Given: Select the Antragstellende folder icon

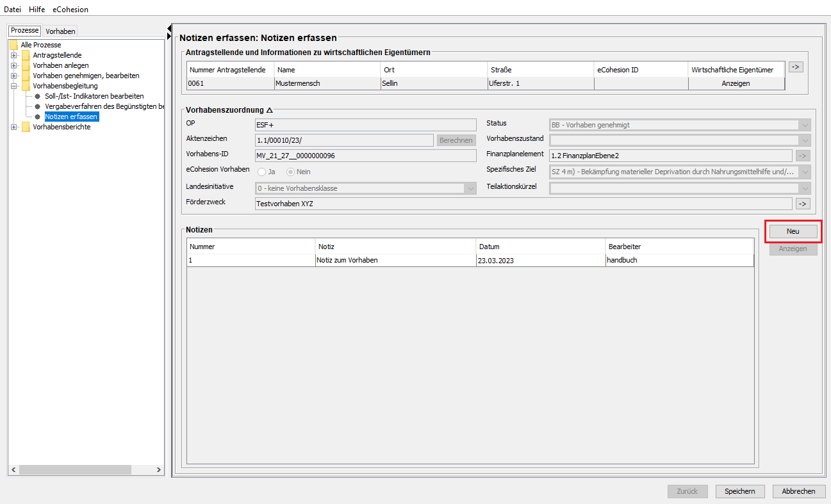Looking at the screenshot, I should [26, 55].
